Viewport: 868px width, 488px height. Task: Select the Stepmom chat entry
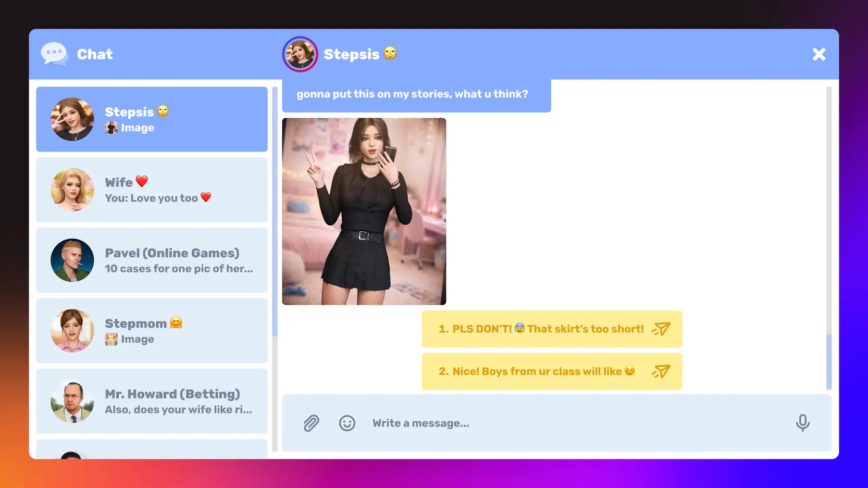pyautogui.click(x=152, y=331)
